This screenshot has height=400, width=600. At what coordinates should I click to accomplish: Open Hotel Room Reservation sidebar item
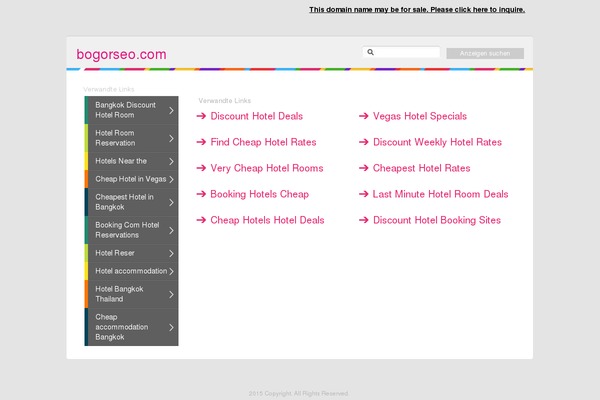[x=131, y=138]
